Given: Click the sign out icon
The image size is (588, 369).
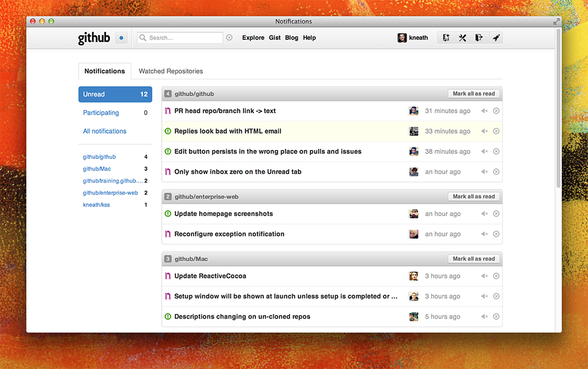Looking at the screenshot, I should point(479,38).
